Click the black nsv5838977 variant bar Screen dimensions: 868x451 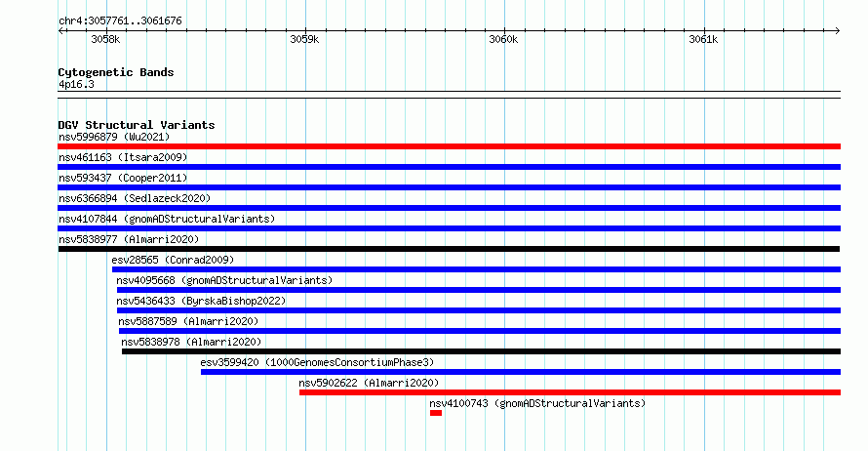tap(449, 249)
